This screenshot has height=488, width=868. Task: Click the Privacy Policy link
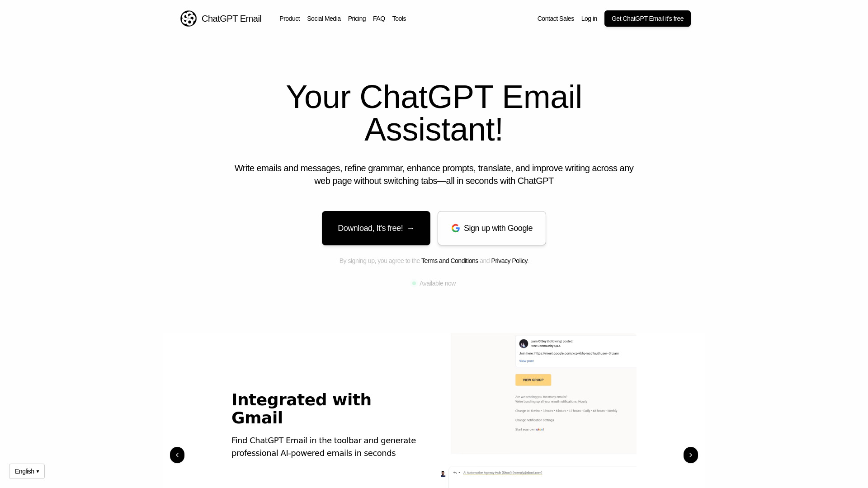point(509,260)
